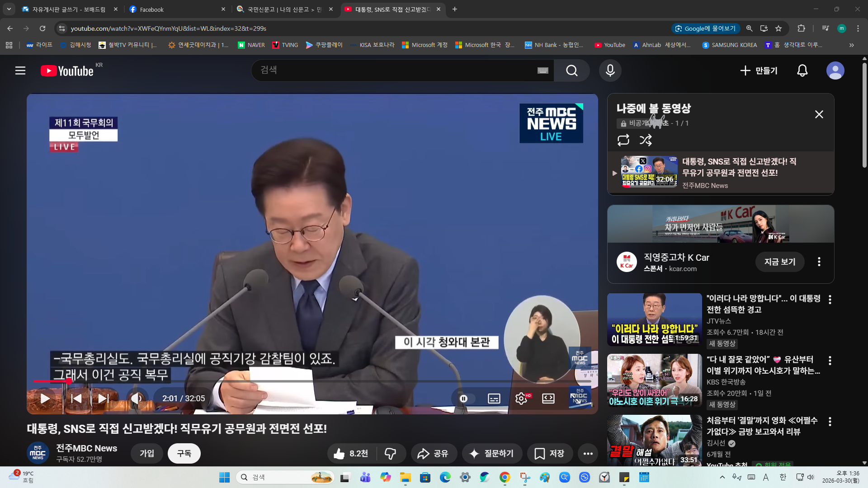Screen dimensions: 868x488
Task: Click the search magnifier button
Action: 571,70
